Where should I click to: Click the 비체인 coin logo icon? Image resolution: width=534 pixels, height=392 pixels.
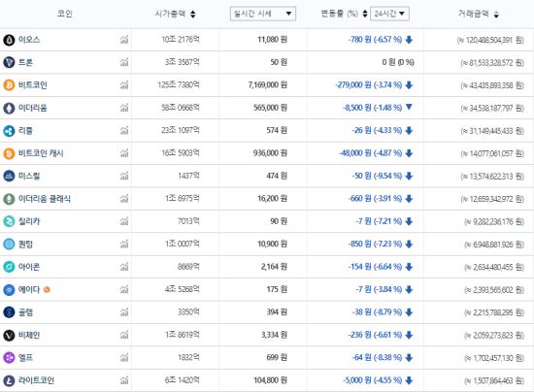[x=9, y=335]
